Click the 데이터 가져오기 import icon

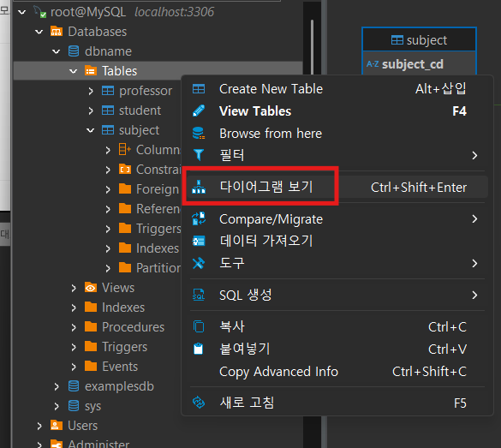pos(199,241)
